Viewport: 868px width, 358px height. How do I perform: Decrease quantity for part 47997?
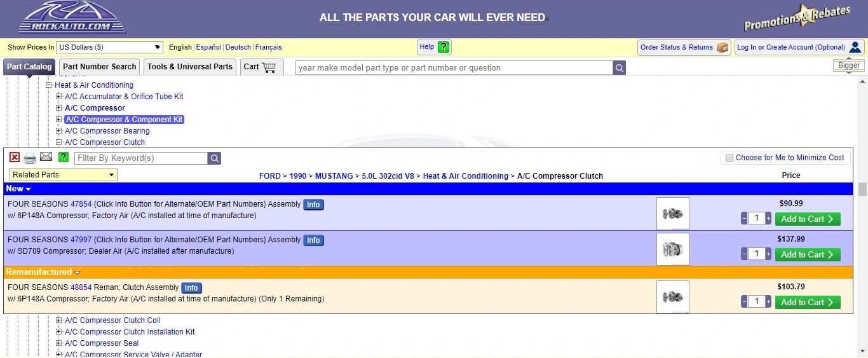pos(744,254)
